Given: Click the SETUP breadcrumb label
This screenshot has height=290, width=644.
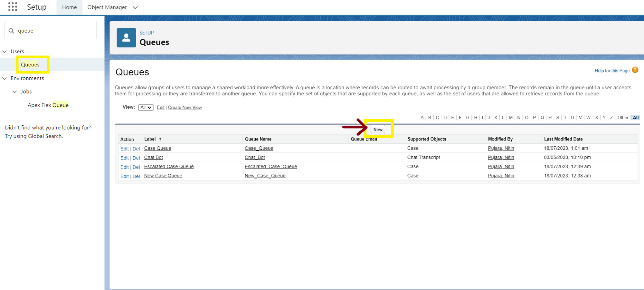Looking at the screenshot, I should click(x=147, y=33).
